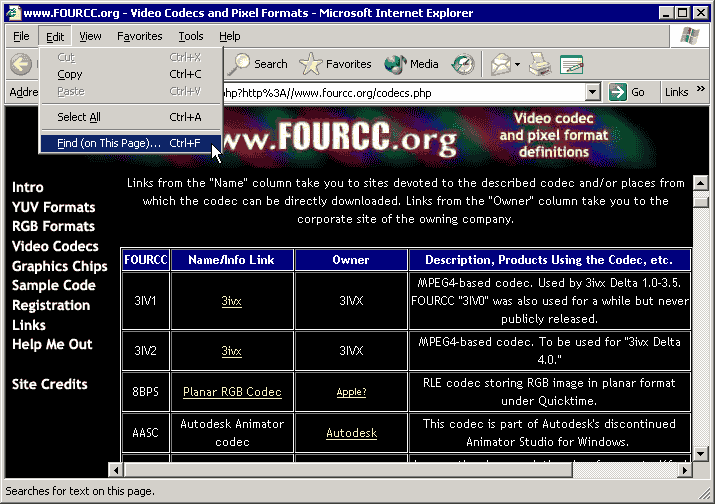Click the horizontal scrollbar right arrow
Image resolution: width=715 pixels, height=504 pixels.
point(685,470)
